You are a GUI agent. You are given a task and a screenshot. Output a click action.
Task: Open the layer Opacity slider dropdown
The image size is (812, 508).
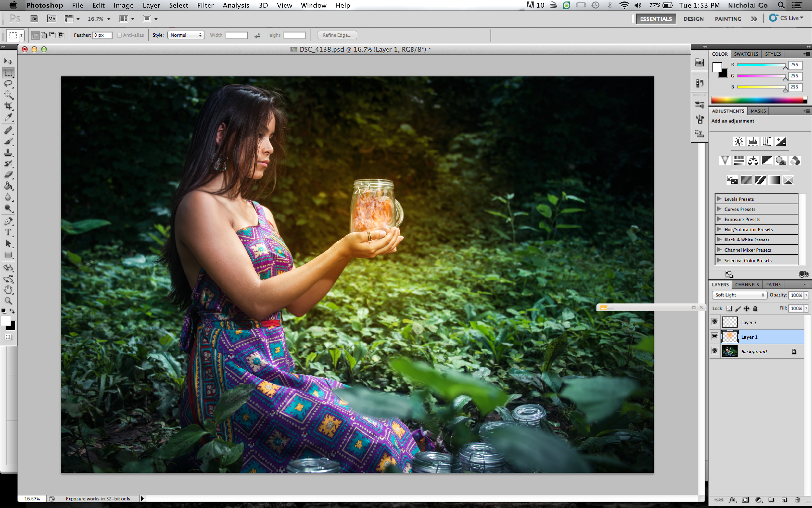click(806, 295)
